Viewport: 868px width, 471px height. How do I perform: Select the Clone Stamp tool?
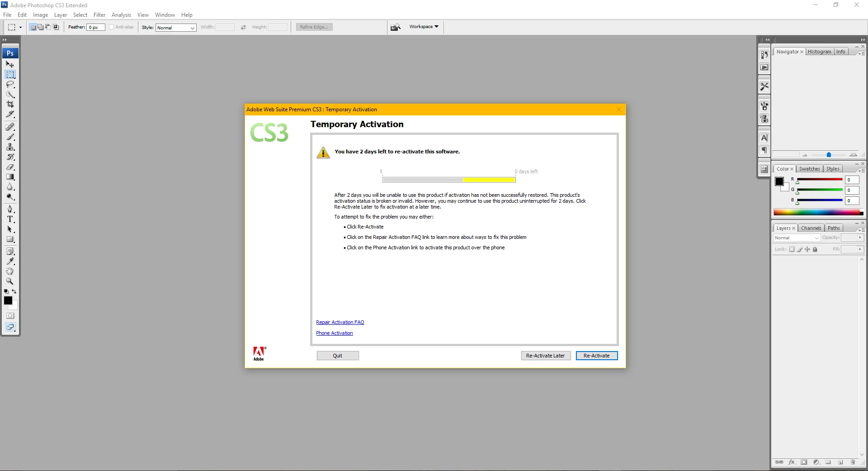coord(10,147)
